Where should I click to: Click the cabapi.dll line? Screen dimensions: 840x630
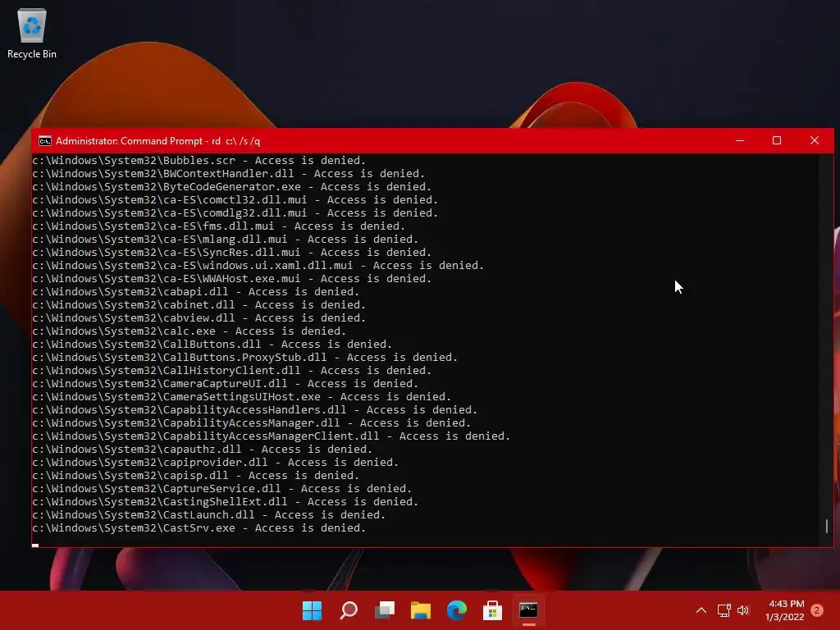(x=195, y=292)
